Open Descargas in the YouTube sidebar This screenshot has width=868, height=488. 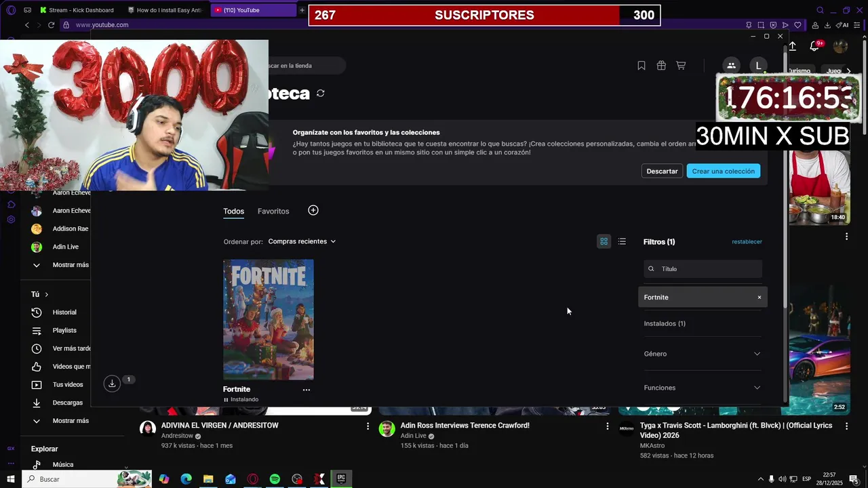67,403
